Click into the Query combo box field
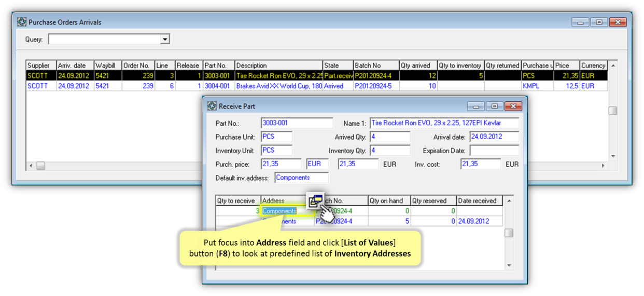The image size is (644, 296). click(x=104, y=39)
